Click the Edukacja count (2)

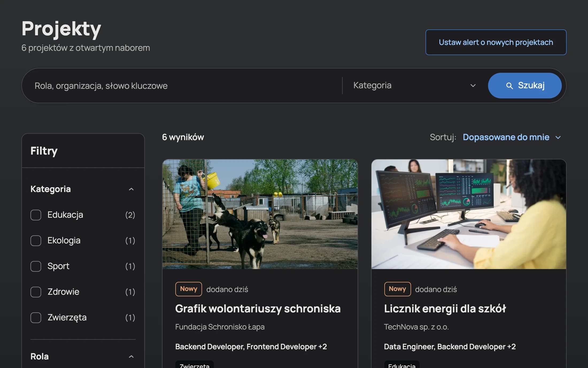click(x=130, y=215)
